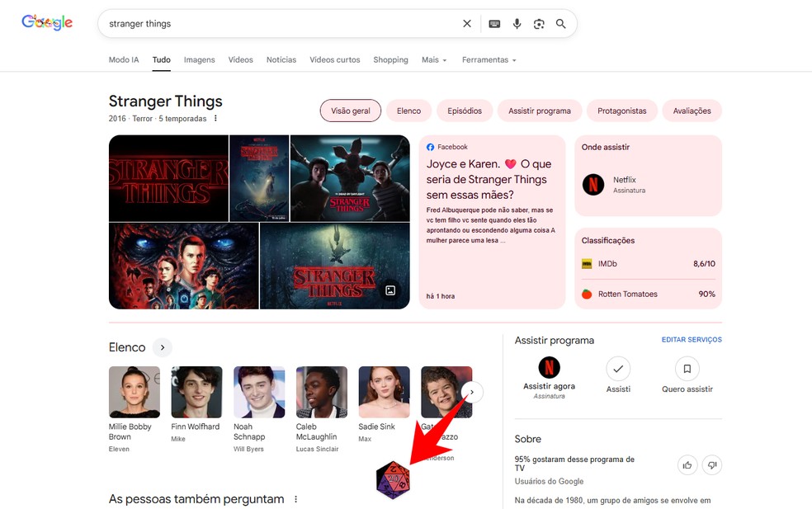Select the Assistir programa chip
812x509 pixels.
(540, 111)
